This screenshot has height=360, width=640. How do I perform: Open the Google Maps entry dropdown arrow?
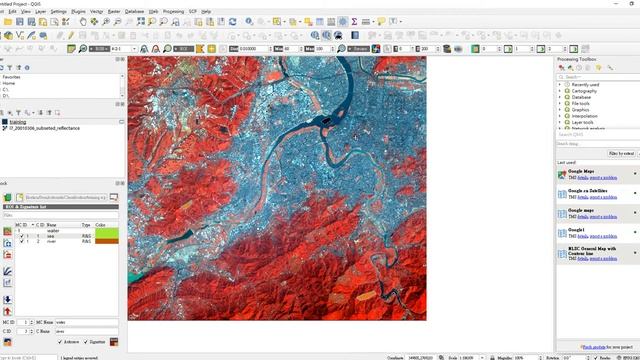pos(635,174)
